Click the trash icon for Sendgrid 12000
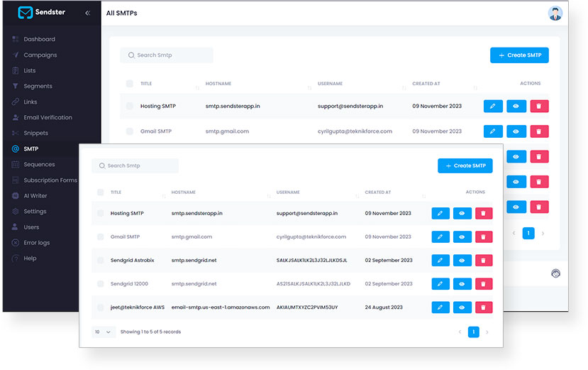 pos(483,284)
